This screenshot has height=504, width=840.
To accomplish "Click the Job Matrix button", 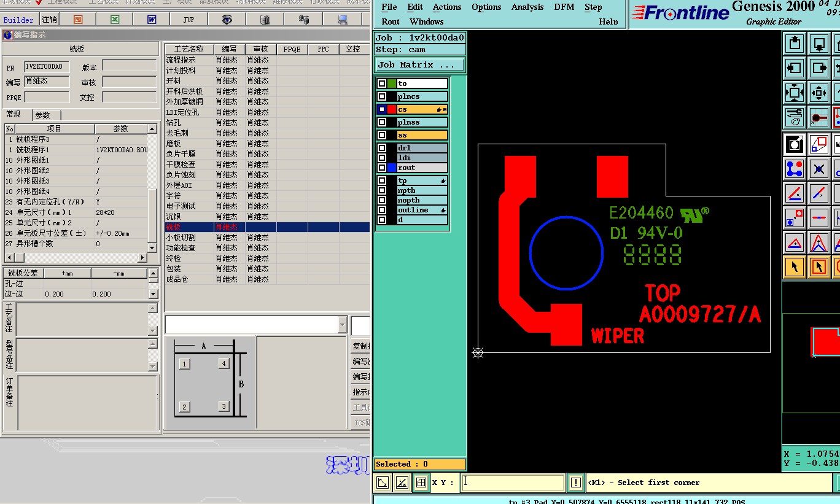I will [420, 65].
